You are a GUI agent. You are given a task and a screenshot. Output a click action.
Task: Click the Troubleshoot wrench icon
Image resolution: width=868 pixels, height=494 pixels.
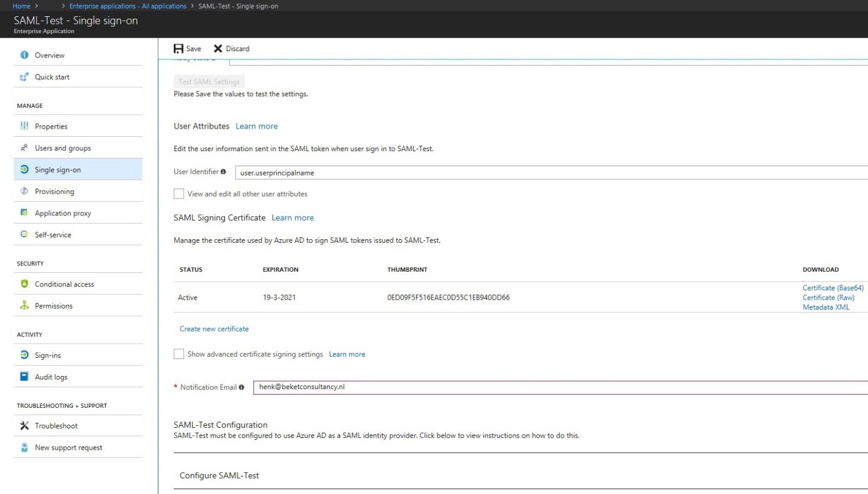pyautogui.click(x=24, y=425)
